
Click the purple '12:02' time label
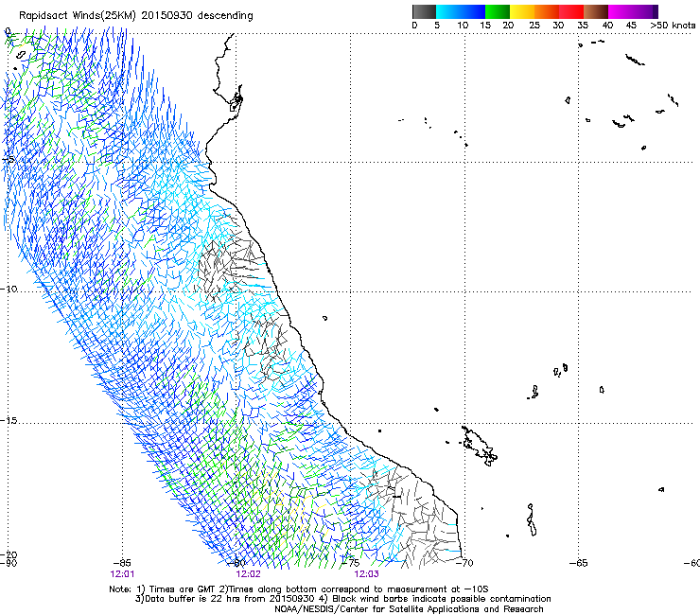(248, 574)
